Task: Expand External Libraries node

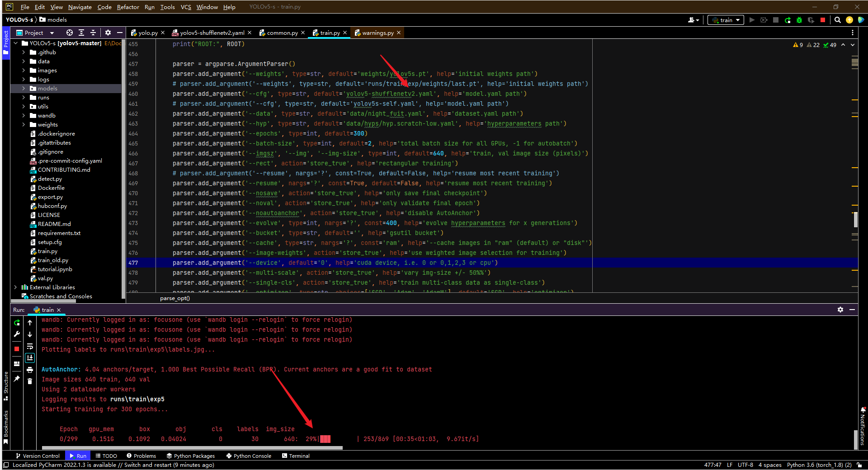Action: 16,287
